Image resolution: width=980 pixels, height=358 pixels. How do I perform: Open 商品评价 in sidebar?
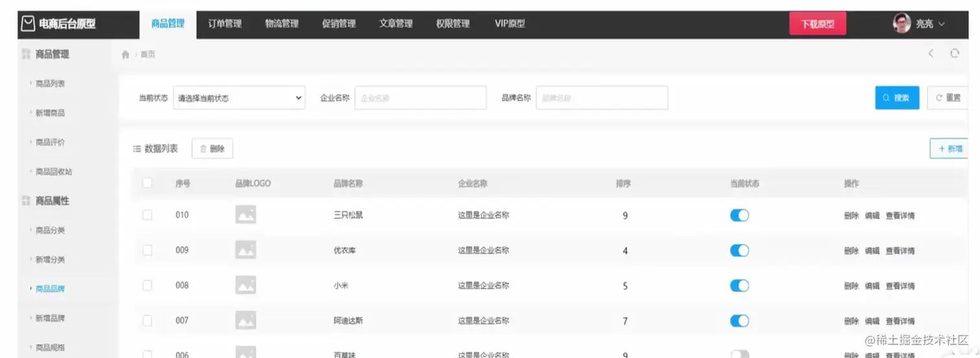point(50,142)
